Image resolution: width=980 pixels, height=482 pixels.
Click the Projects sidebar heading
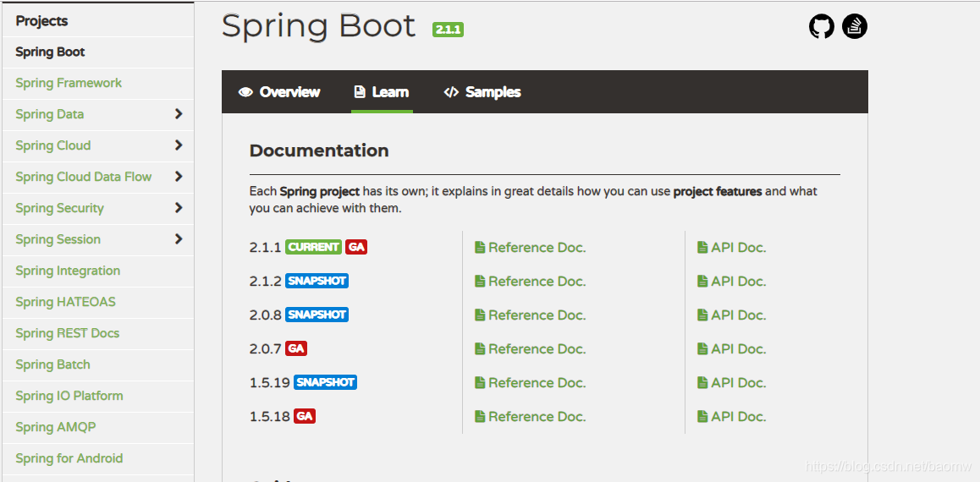click(41, 20)
